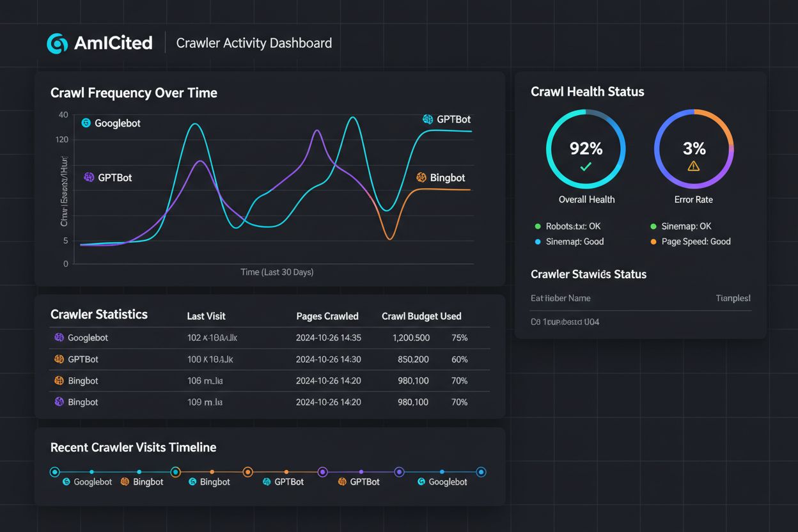
Task: Toggle the Sitemap OK status indicator
Action: pyautogui.click(x=653, y=226)
